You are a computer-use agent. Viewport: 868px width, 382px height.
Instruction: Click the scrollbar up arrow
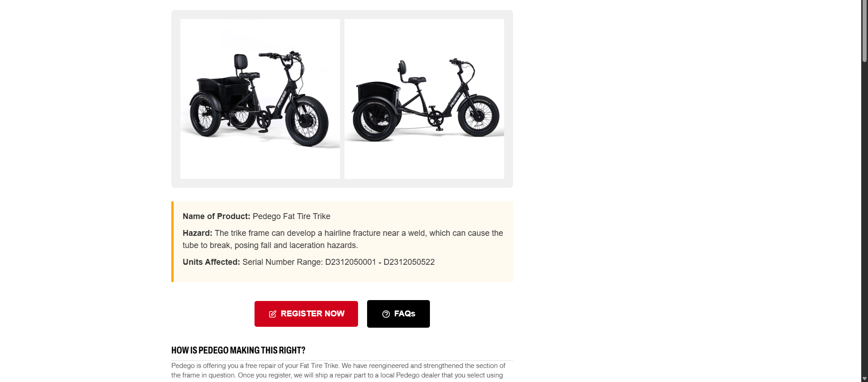pyautogui.click(x=864, y=3)
